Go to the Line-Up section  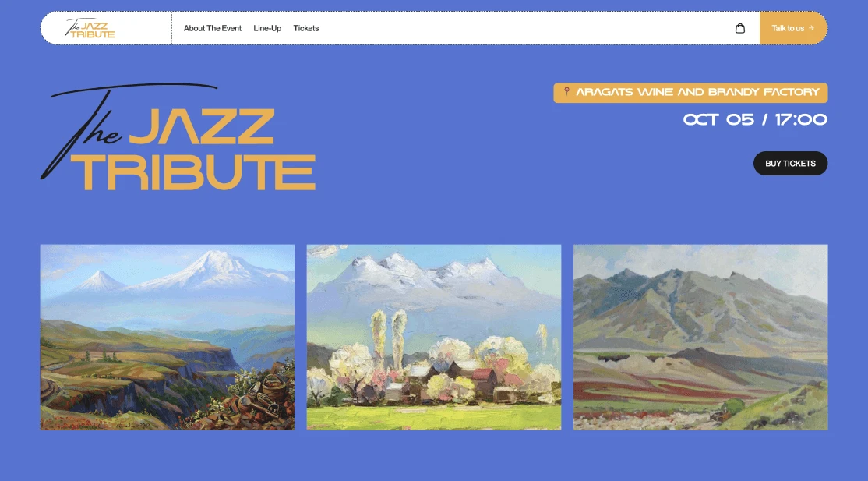[267, 28]
